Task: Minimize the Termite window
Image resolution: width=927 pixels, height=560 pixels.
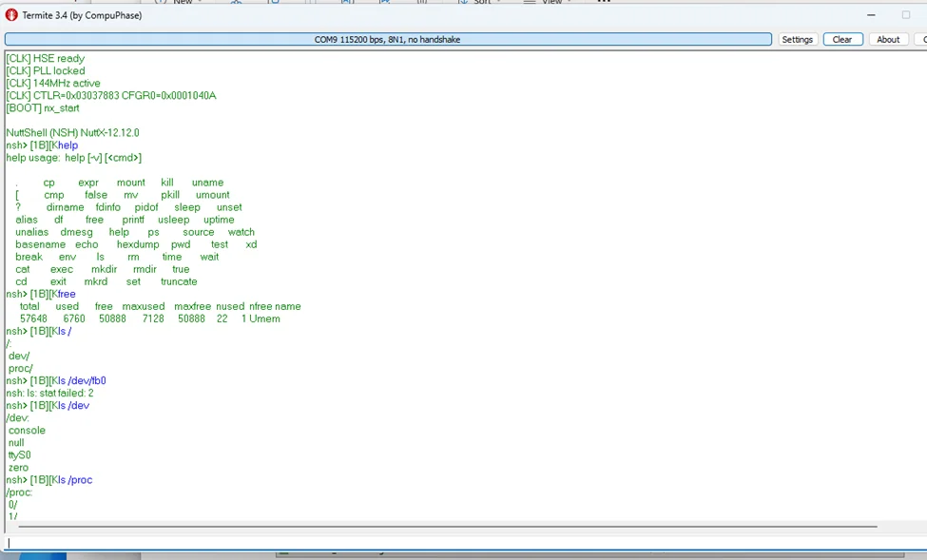Action: (872, 15)
